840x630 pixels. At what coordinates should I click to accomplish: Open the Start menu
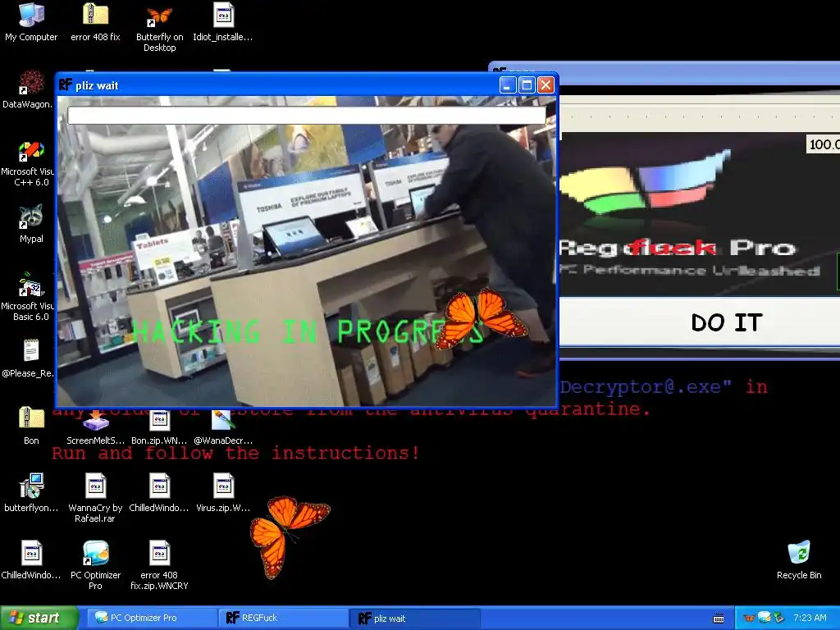39,618
